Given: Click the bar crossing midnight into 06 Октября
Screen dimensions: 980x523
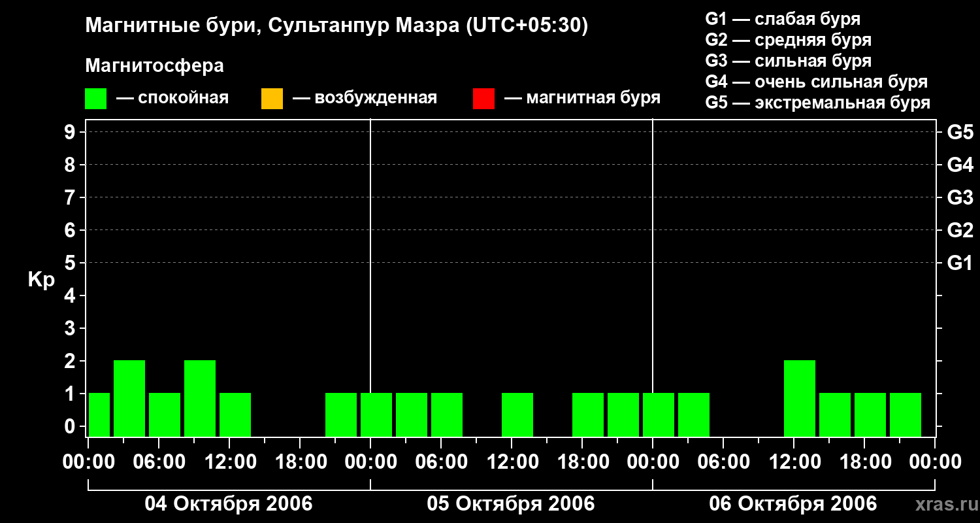Looking at the screenshot, I should [659, 414].
